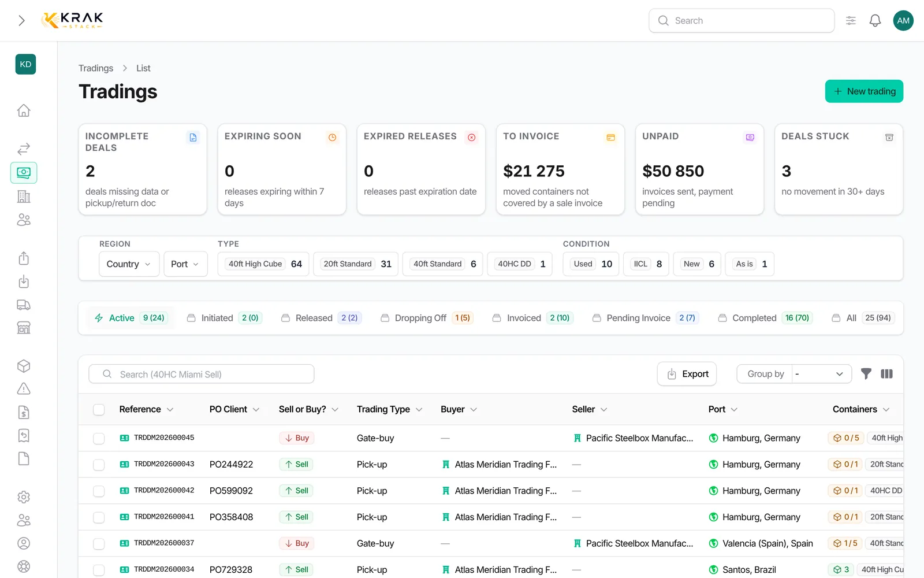Viewport: 924px width, 578px height.
Task: Focus the top Search field
Action: coord(742,21)
